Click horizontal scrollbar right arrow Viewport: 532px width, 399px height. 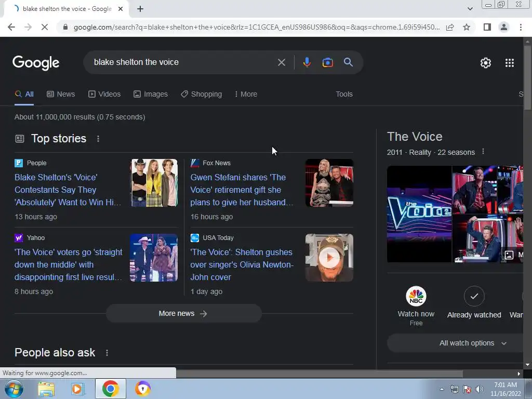[519, 374]
